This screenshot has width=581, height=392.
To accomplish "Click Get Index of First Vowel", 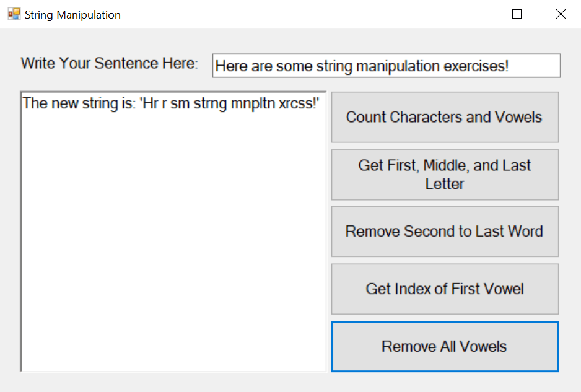I will pyautogui.click(x=445, y=289).
